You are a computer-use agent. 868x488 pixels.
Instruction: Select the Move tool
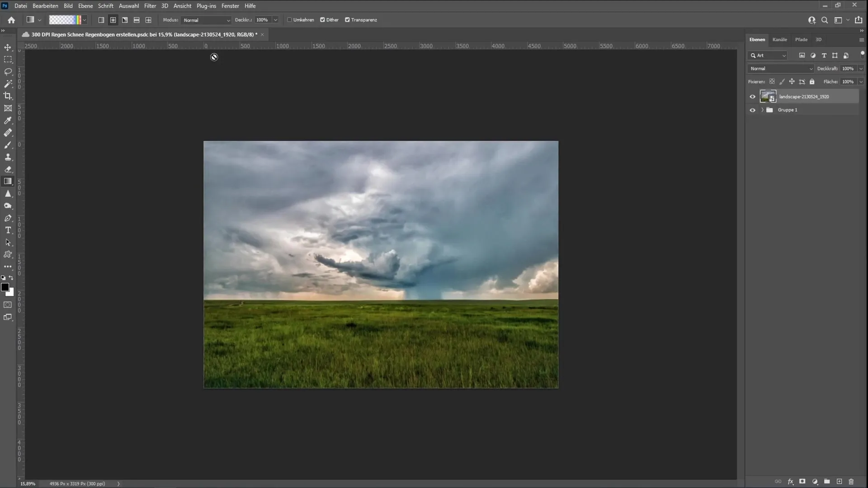coord(8,47)
